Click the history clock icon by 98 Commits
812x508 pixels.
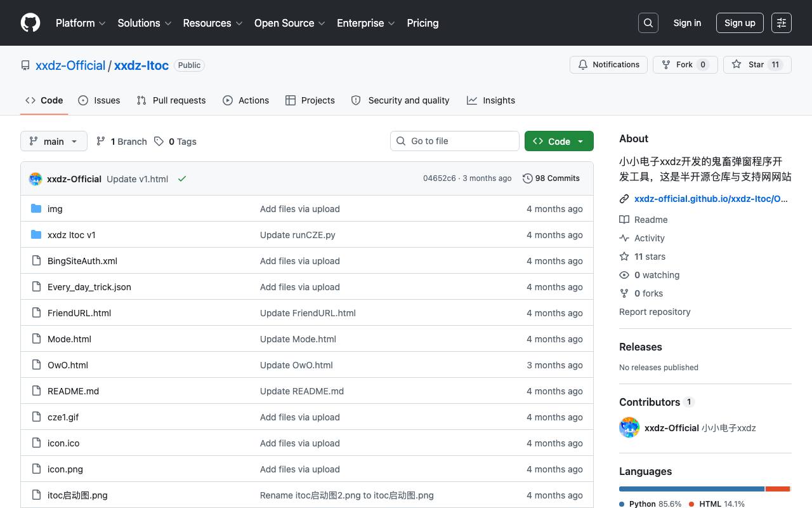527,178
